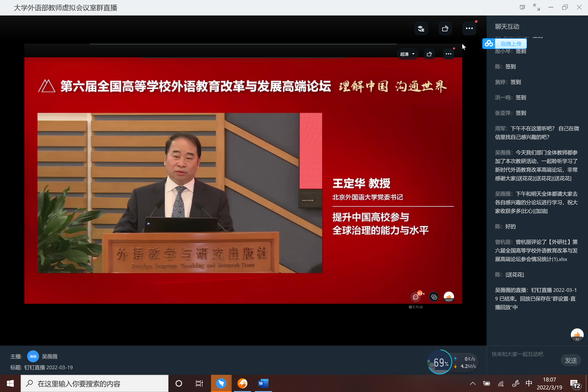The height and width of the screenshot is (392, 588).
Task: Give a like with the chat thumbs-up button
Action: [x=577, y=335]
